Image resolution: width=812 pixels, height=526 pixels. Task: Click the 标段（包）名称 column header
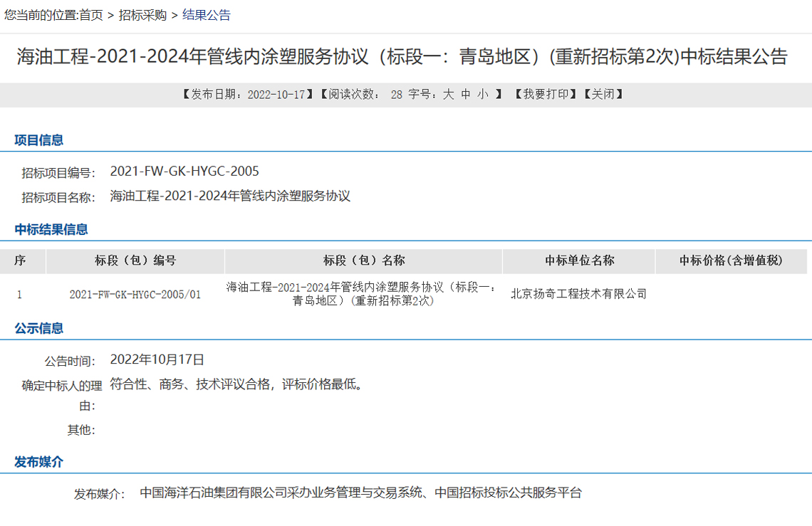(363, 261)
